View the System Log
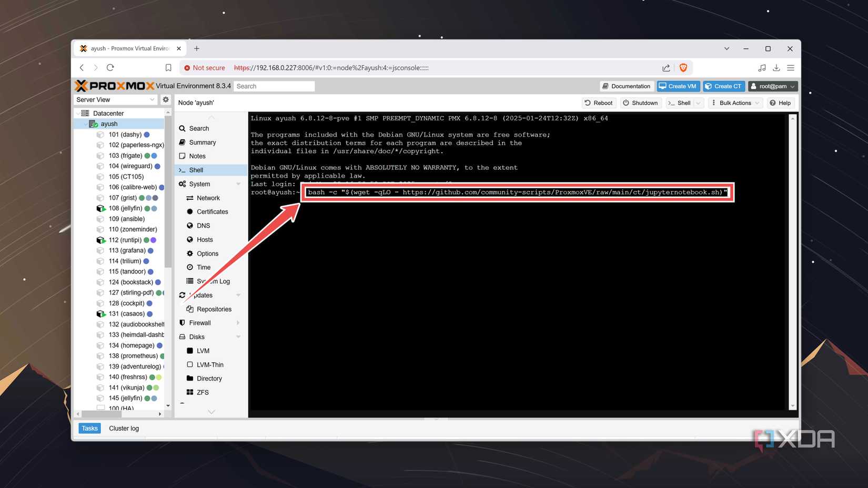This screenshot has height=488, width=868. point(213,281)
